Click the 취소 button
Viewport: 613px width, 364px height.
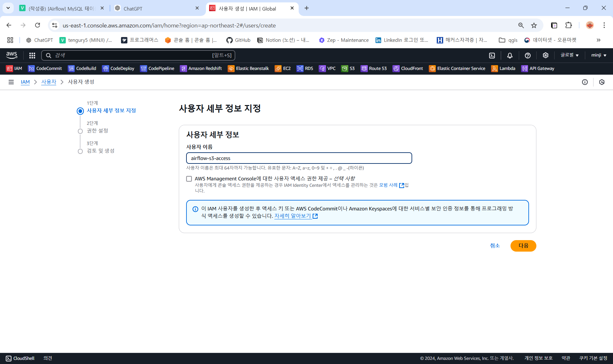(495, 246)
